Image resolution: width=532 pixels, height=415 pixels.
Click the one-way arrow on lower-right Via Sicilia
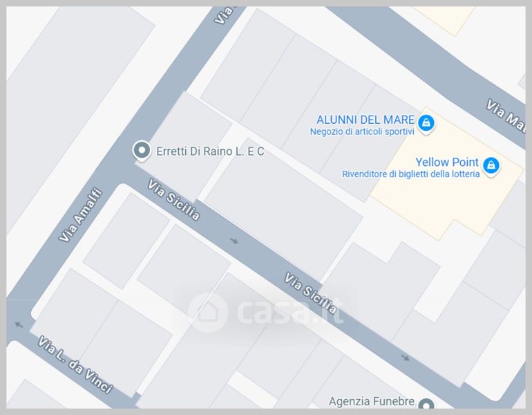pyautogui.click(x=406, y=358)
